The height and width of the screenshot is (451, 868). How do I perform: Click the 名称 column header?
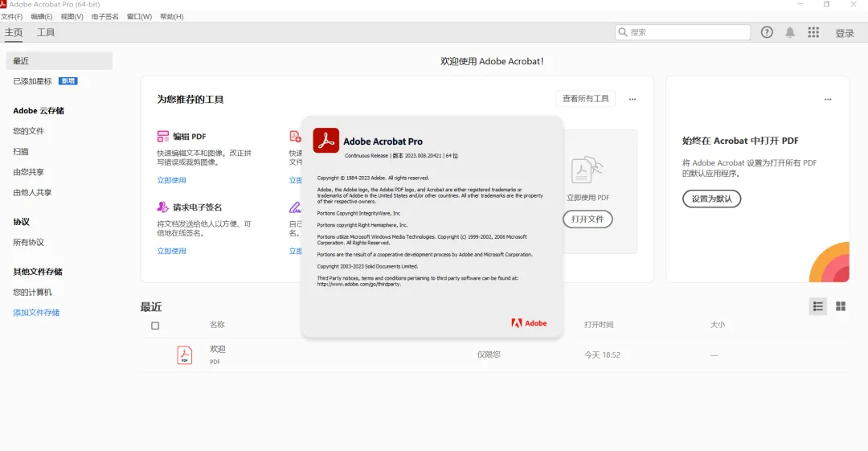(218, 325)
